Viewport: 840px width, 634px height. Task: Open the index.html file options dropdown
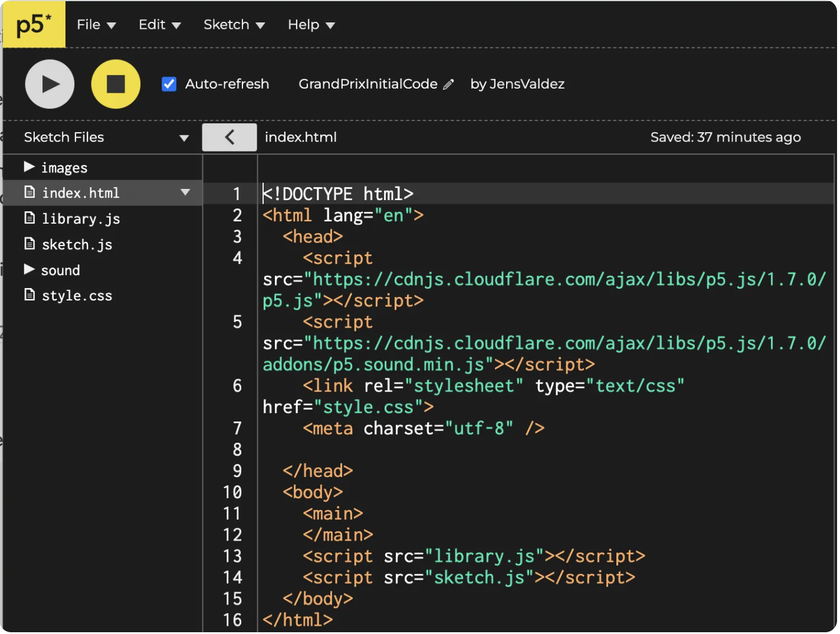[185, 192]
